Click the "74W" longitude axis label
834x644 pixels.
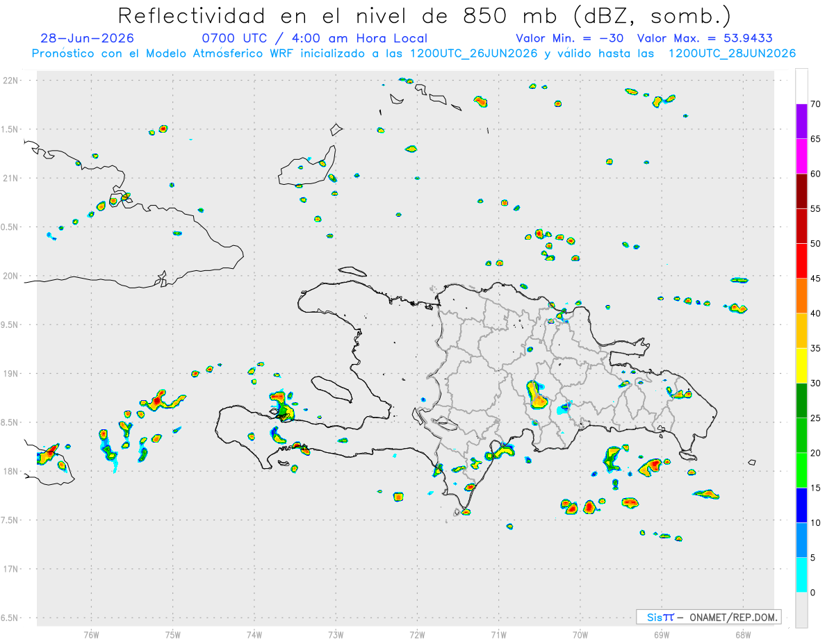(x=254, y=635)
